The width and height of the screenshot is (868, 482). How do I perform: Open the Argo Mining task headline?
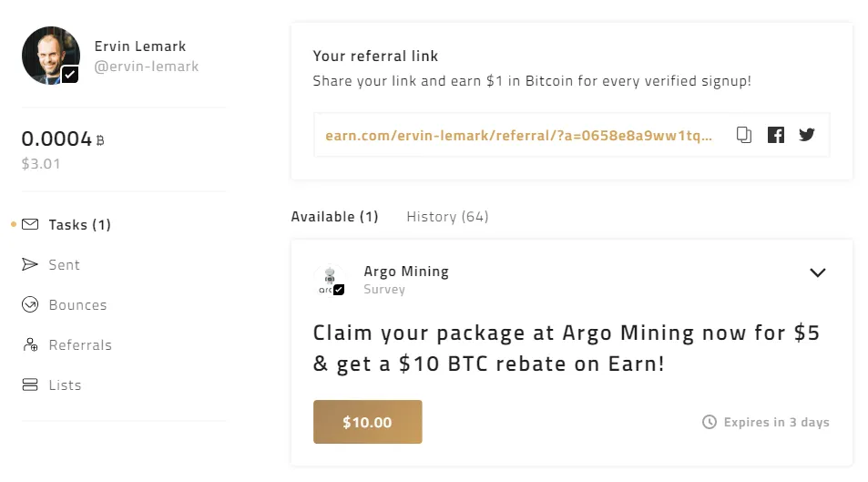[x=566, y=348]
